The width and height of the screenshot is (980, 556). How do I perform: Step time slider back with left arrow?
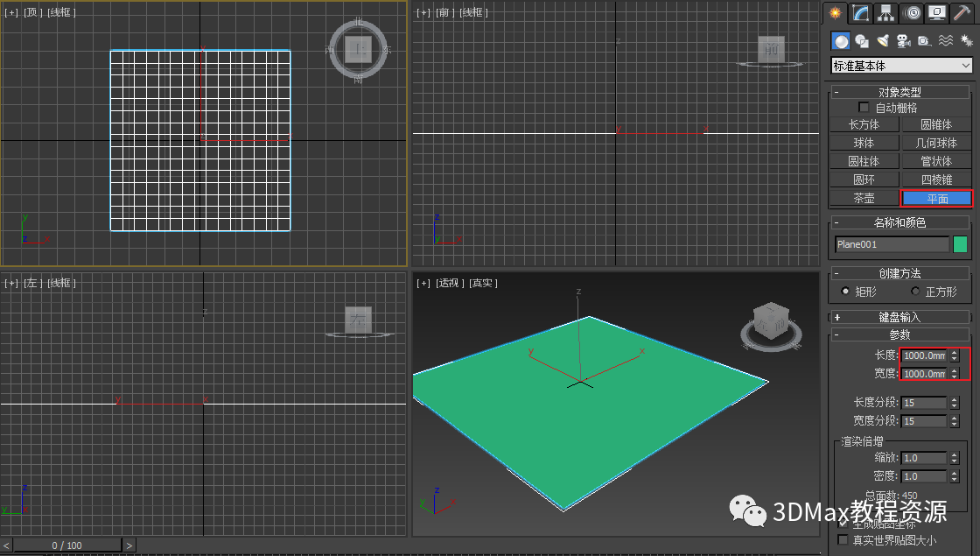[6, 545]
